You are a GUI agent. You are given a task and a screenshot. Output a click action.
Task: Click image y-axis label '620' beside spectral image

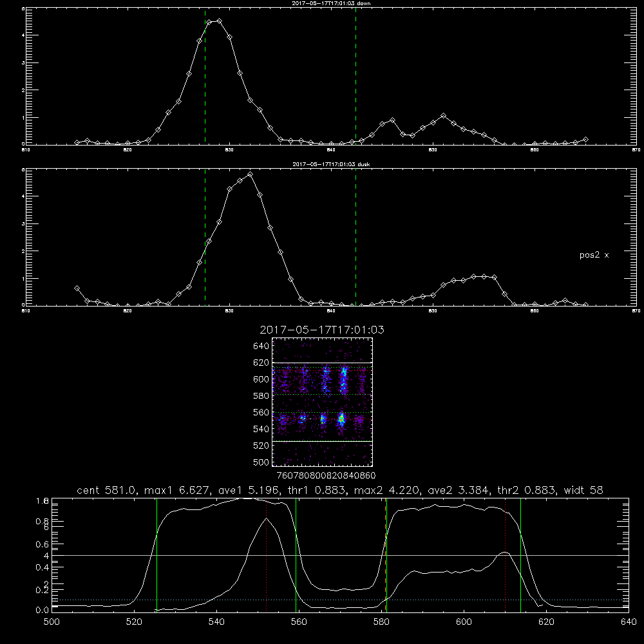click(x=261, y=363)
